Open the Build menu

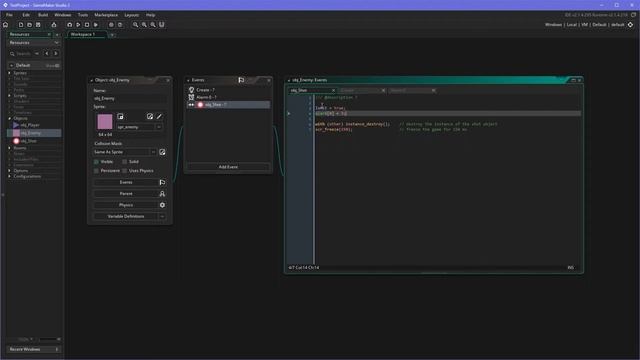click(43, 15)
